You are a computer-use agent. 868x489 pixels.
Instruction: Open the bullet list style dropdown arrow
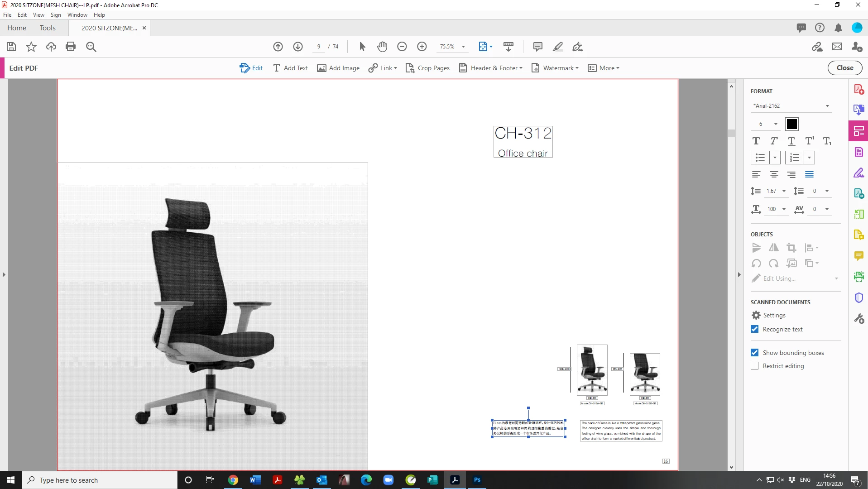tap(775, 158)
